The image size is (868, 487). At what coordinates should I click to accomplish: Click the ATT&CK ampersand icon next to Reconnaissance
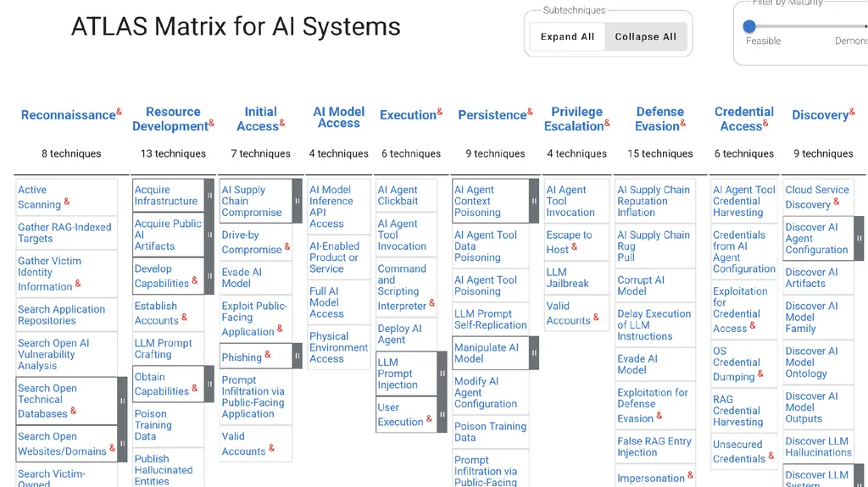(x=119, y=112)
